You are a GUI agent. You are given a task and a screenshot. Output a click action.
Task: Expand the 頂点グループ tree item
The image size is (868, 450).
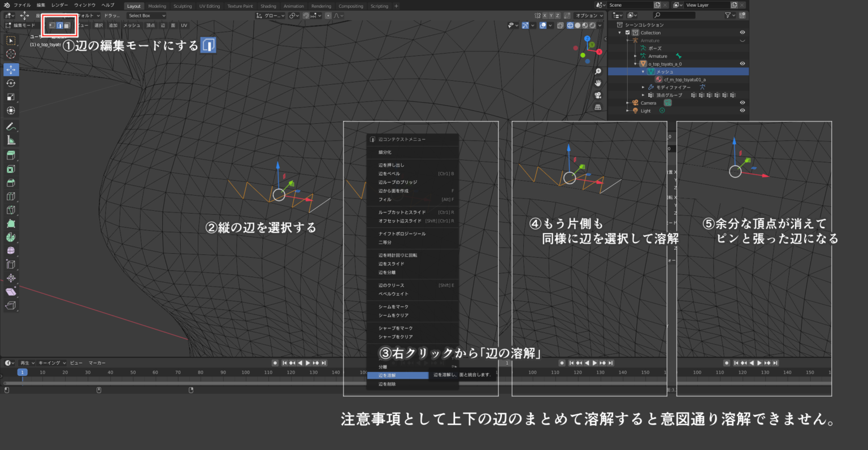tap(644, 94)
